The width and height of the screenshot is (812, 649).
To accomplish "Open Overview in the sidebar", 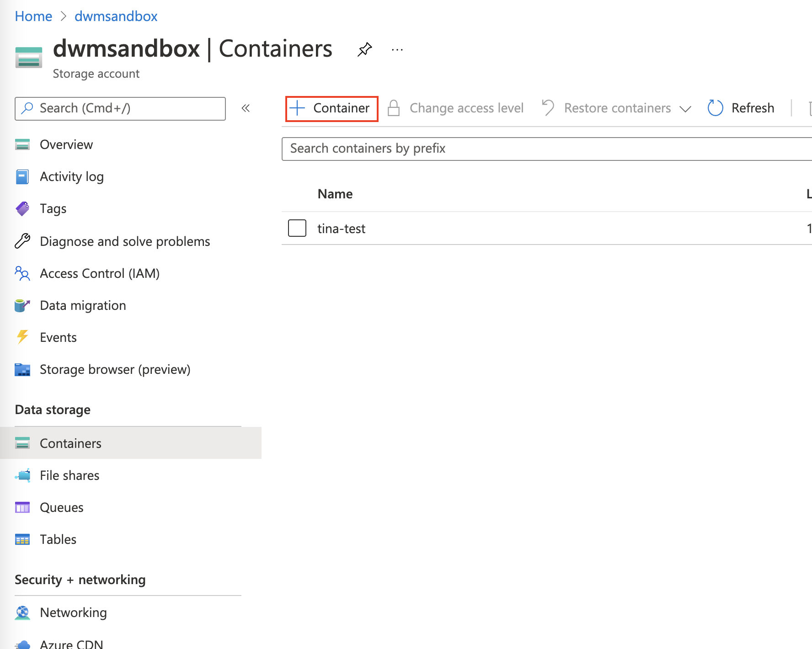I will click(x=66, y=144).
